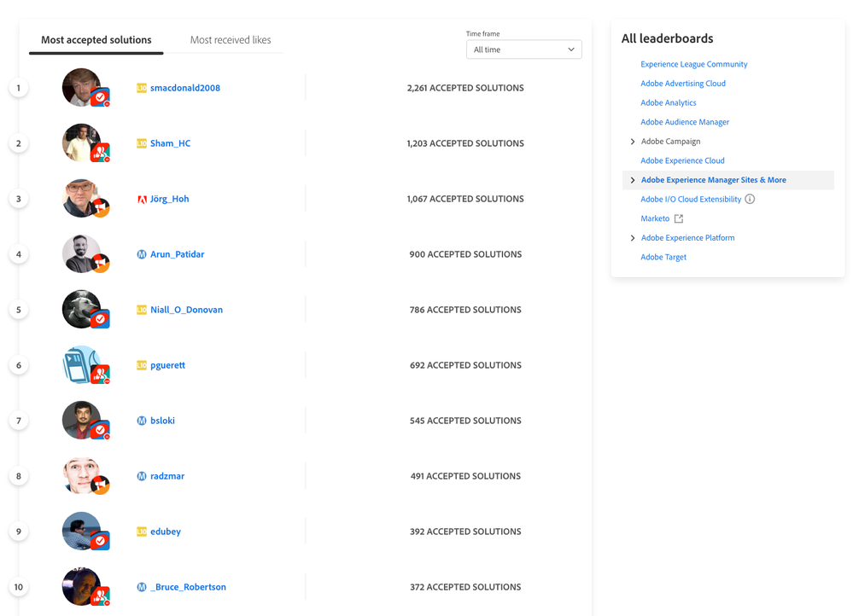Open smacdonald2008's avatar picture
Viewport: 853px width, 616px height.
coord(81,87)
